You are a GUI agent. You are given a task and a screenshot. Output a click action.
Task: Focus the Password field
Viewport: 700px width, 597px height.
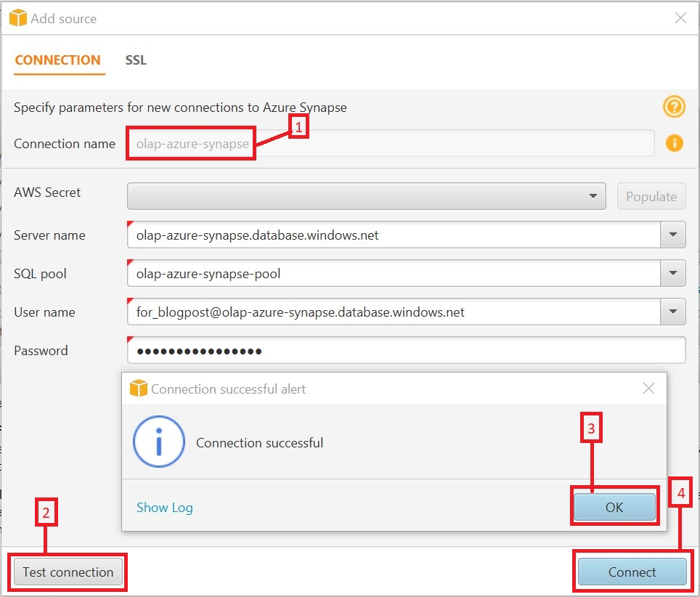(406, 350)
